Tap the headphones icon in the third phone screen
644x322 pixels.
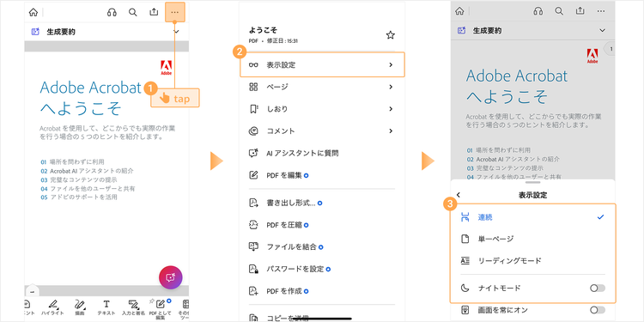[538, 11]
